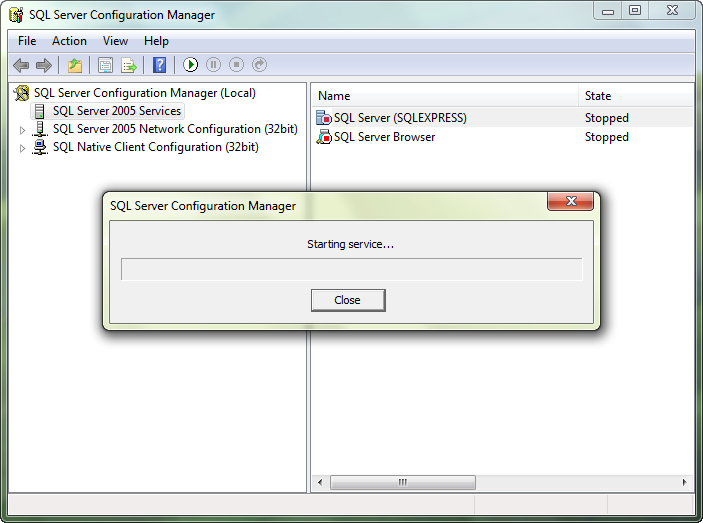The width and height of the screenshot is (703, 523).
Task: Maximize the main Configuration Manager window
Action: 634,11
